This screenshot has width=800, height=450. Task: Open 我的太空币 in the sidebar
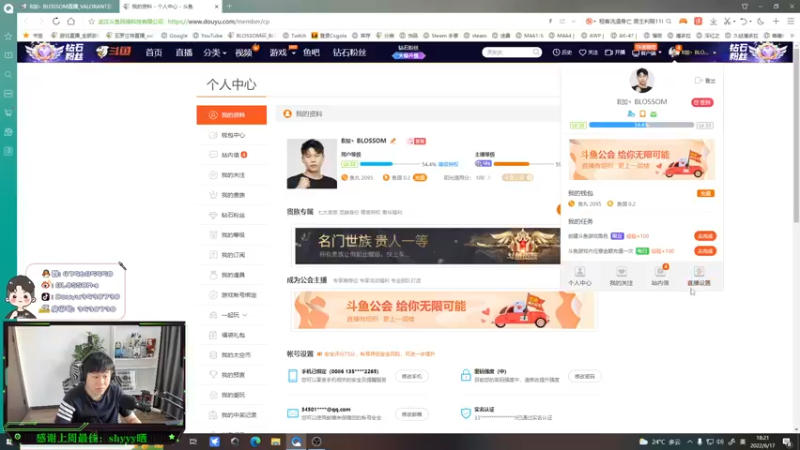[232, 355]
